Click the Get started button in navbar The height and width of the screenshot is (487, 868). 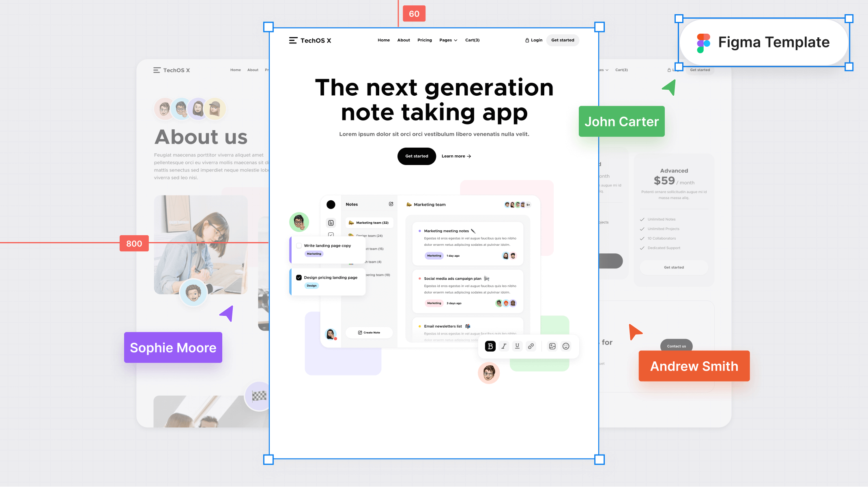tap(563, 40)
